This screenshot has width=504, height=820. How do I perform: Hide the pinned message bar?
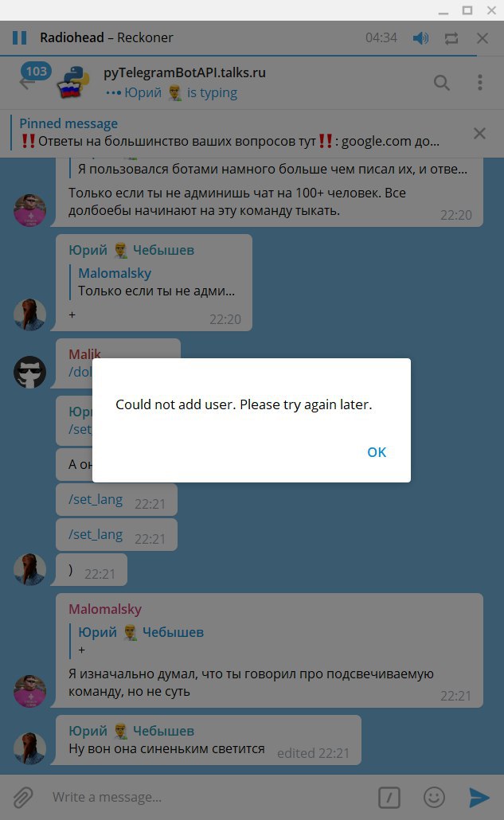[x=479, y=134]
